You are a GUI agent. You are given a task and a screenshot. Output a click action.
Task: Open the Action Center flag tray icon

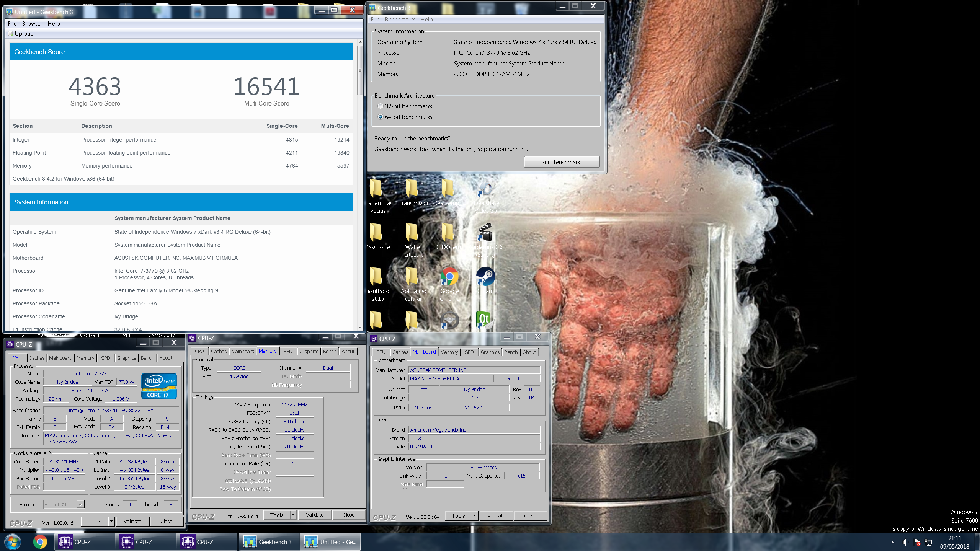(917, 542)
